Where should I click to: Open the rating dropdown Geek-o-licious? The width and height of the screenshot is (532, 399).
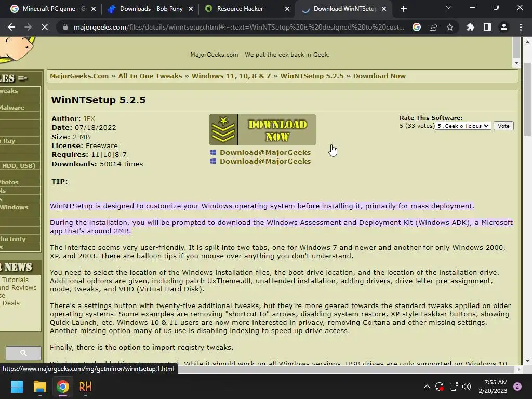tap(463, 126)
